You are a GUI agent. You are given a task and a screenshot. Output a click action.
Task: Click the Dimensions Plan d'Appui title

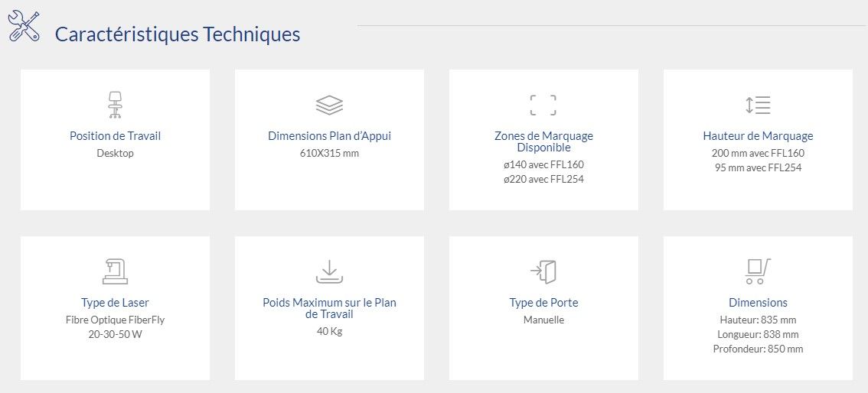[x=329, y=136]
